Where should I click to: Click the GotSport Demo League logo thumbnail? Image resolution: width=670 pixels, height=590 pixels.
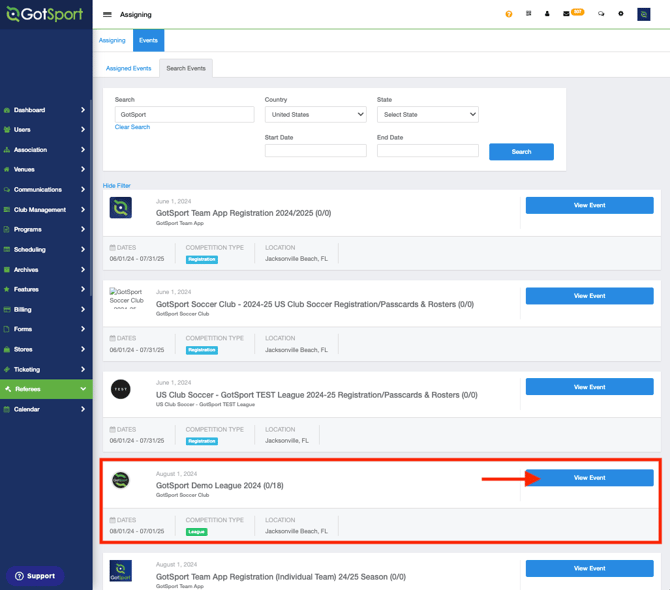pos(120,480)
